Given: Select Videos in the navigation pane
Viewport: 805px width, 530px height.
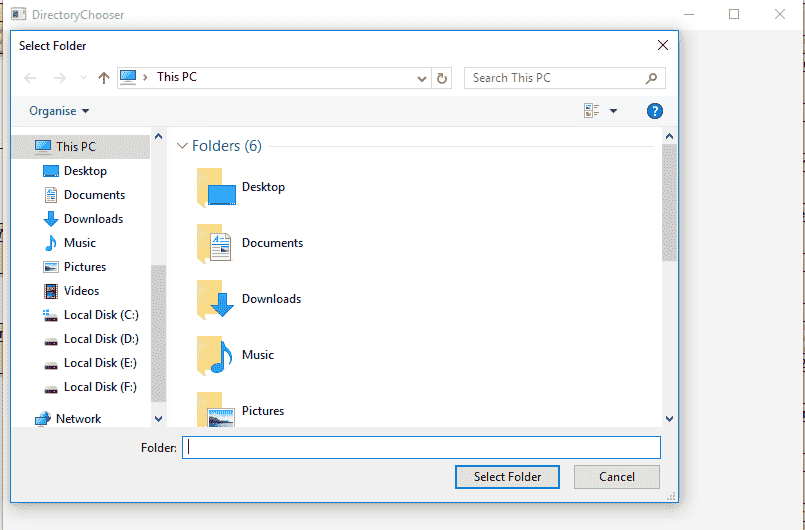Looking at the screenshot, I should [81, 291].
